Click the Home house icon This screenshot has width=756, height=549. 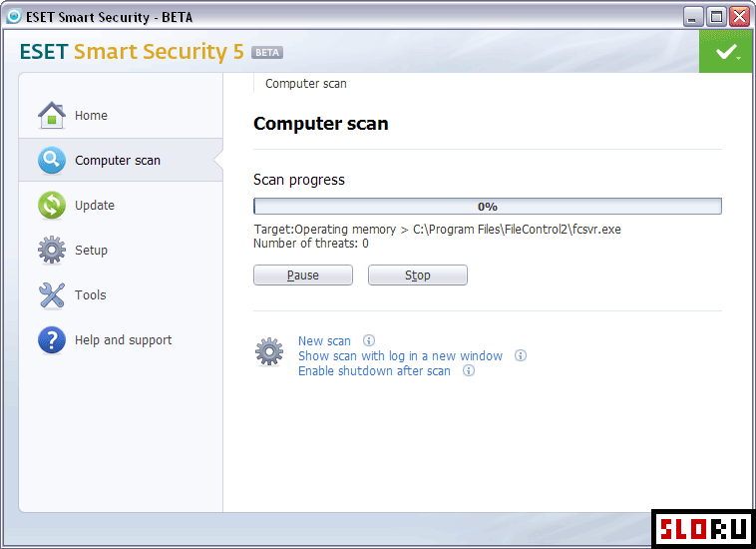52,116
